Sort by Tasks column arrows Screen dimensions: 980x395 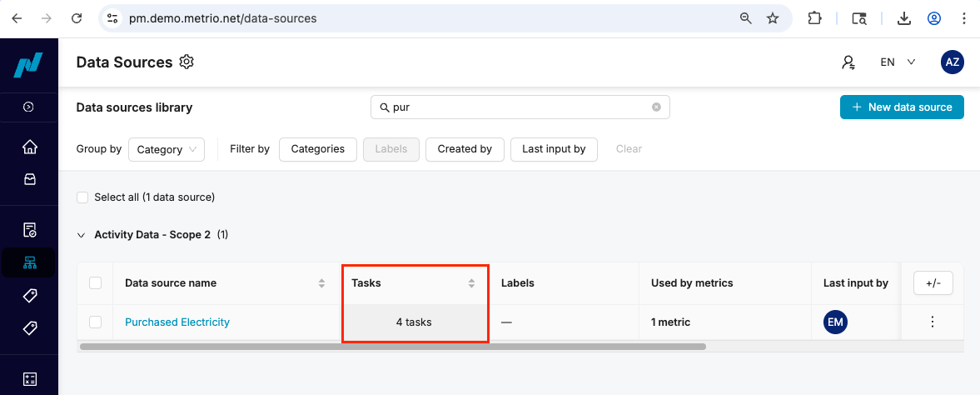[x=472, y=283]
